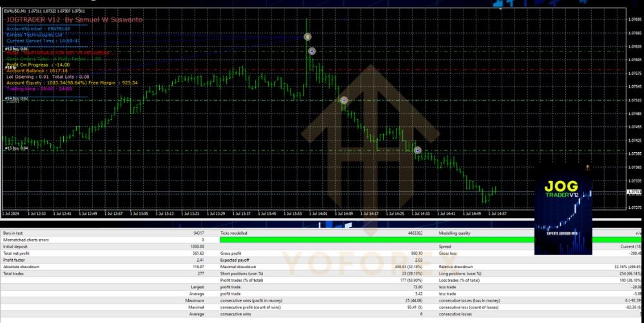The width and height of the screenshot is (644, 323).
Task: Click the 1 Jul 14:01 time axis label
Action: point(318,213)
